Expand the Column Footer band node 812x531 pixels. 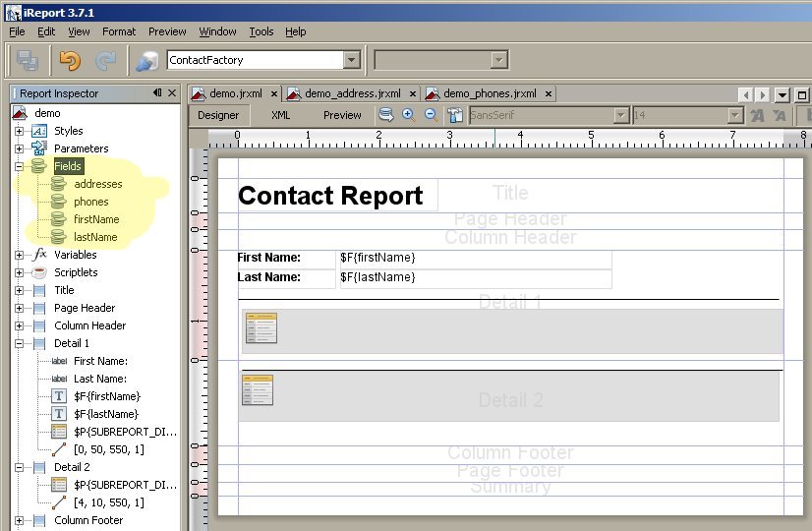tap(19, 520)
